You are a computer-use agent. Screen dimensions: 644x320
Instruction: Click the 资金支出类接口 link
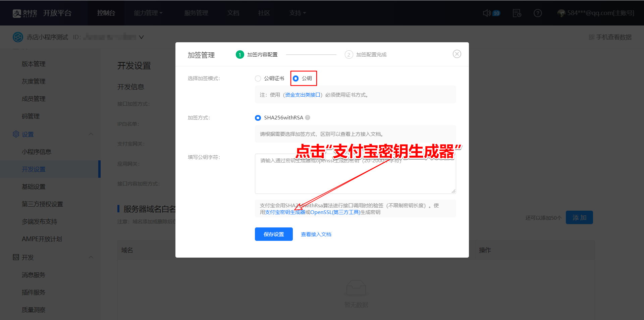point(303,95)
